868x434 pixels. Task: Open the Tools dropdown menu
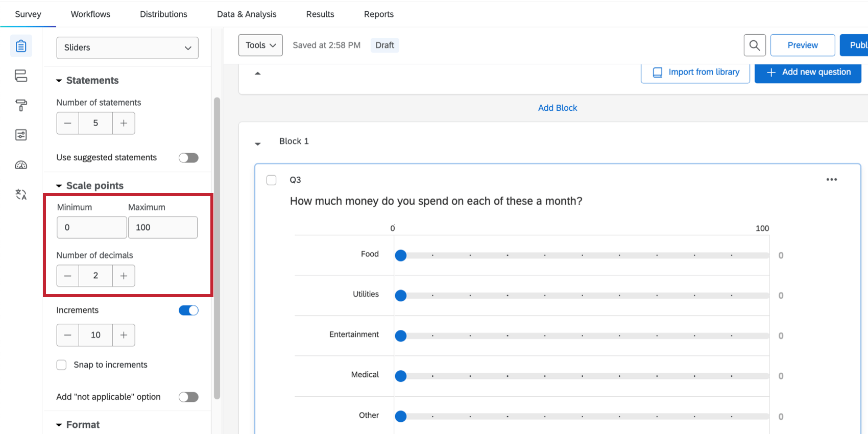(260, 45)
